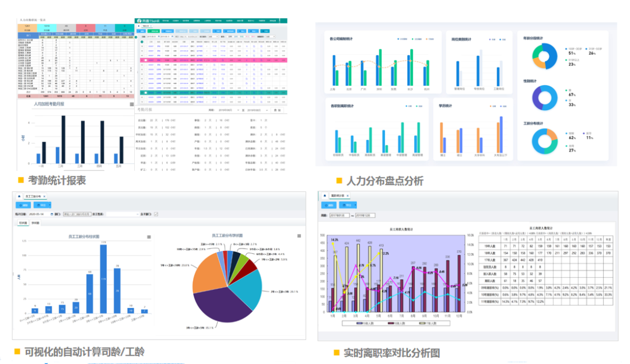
Task: Toggle the 含子部门 checkbox
Action: pyautogui.click(x=156, y=214)
